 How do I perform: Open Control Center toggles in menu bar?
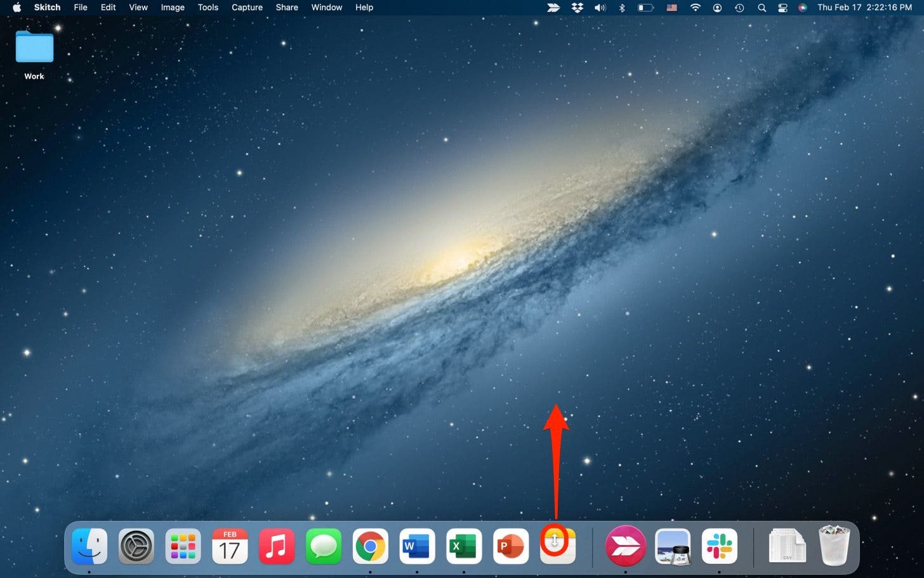(x=782, y=8)
